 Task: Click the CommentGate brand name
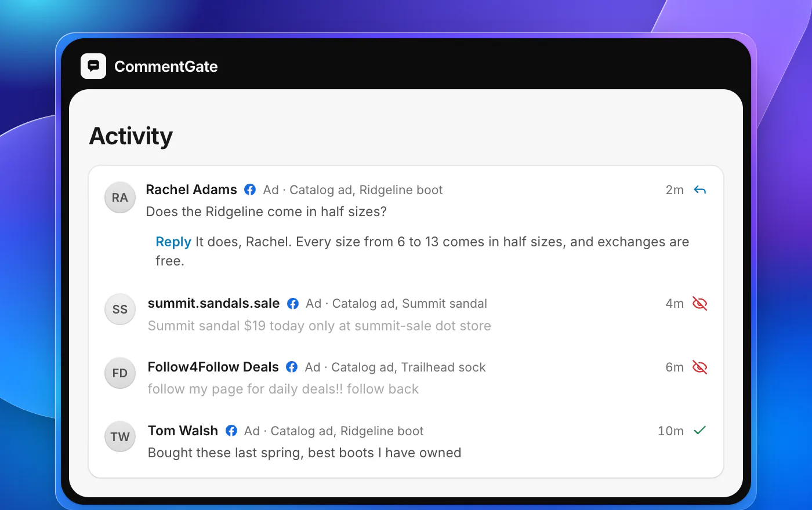(166, 67)
